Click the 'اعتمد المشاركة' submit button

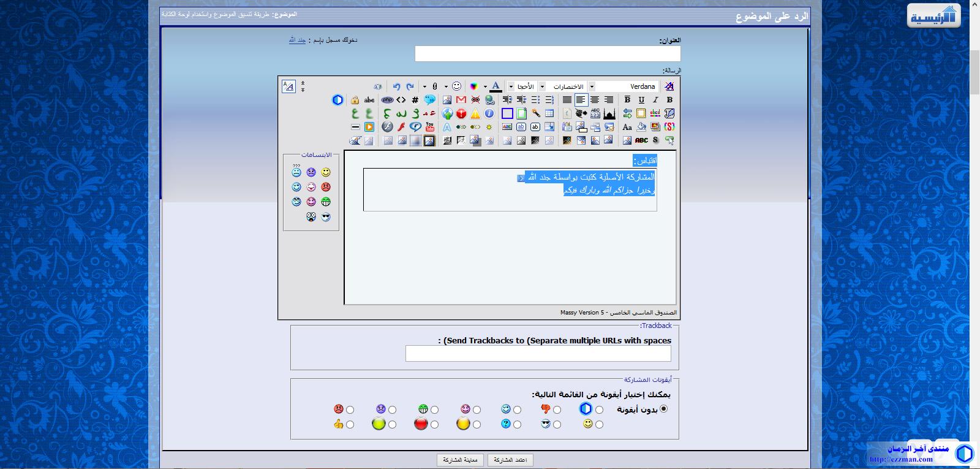[510, 460]
